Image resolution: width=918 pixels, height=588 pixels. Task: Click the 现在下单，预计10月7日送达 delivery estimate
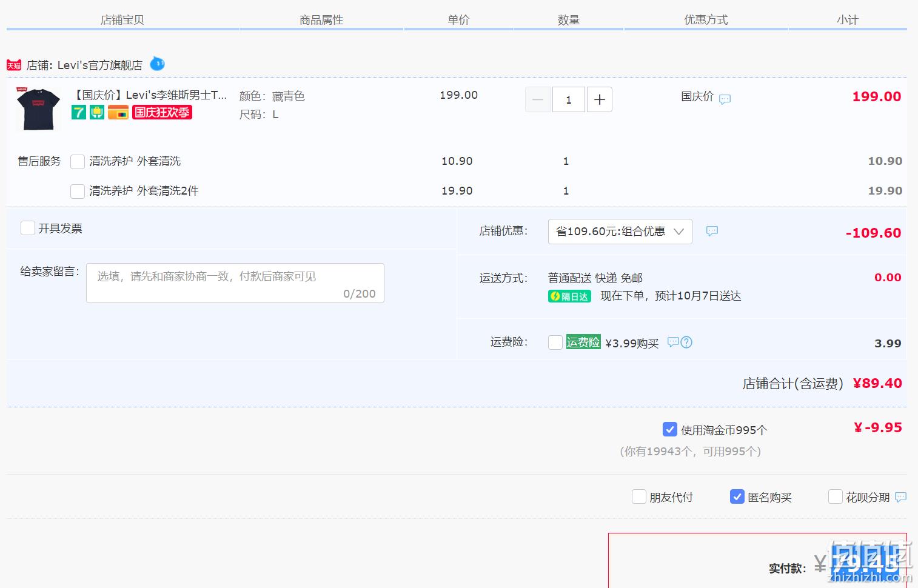pyautogui.click(x=671, y=296)
